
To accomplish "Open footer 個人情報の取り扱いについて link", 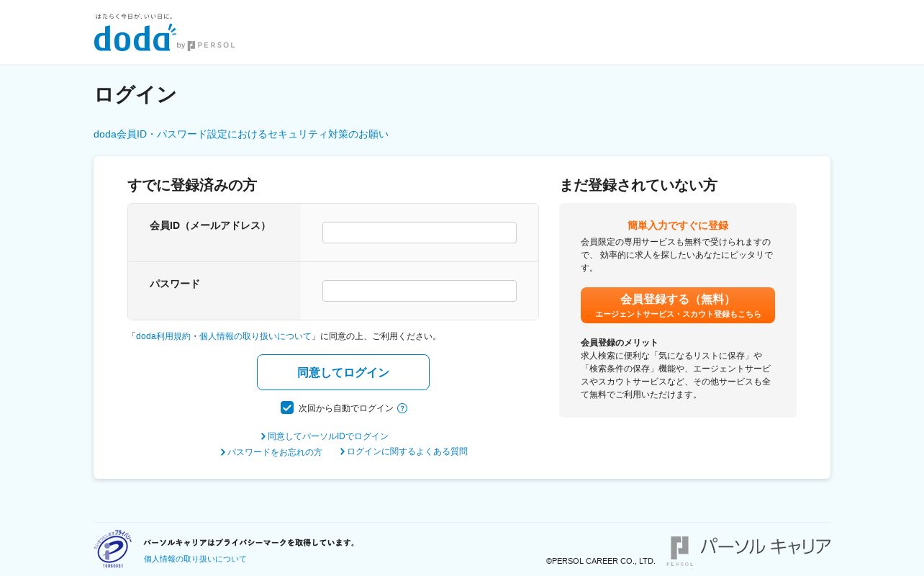I will tap(195, 559).
